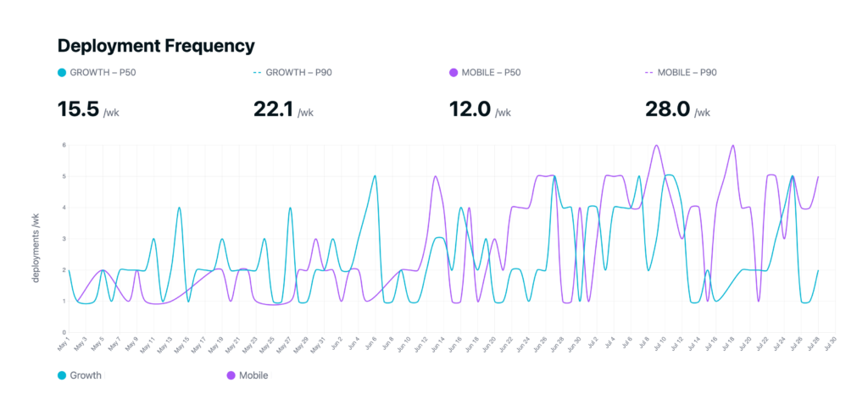Click the purple dot beside Mobile
The width and height of the screenshot is (868, 416).
231,375
